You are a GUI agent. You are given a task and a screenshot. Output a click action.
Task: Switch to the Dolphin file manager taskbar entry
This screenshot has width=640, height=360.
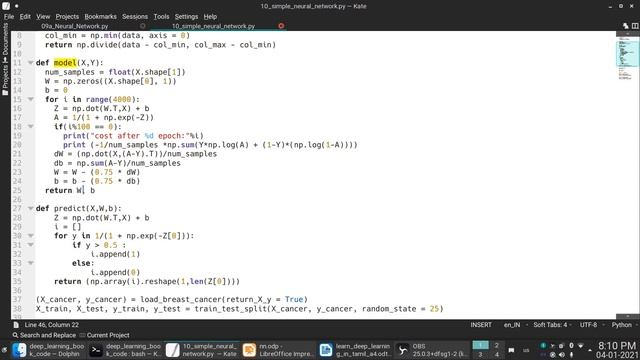48,350
